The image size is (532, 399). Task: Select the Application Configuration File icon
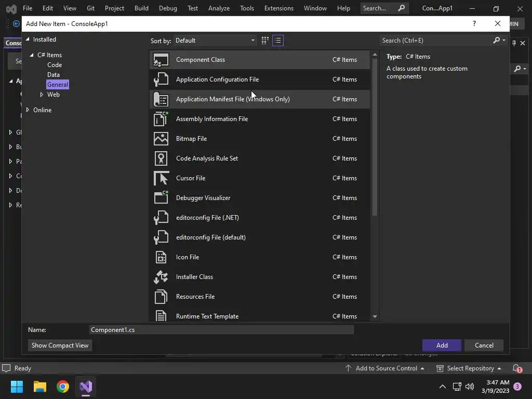click(x=161, y=79)
